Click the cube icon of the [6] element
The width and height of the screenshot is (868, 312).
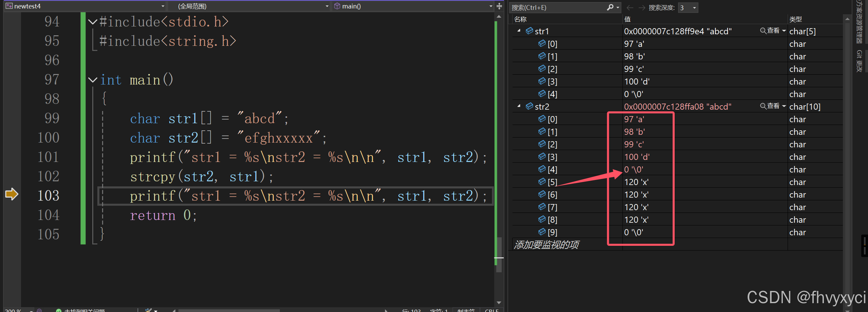[x=542, y=194]
